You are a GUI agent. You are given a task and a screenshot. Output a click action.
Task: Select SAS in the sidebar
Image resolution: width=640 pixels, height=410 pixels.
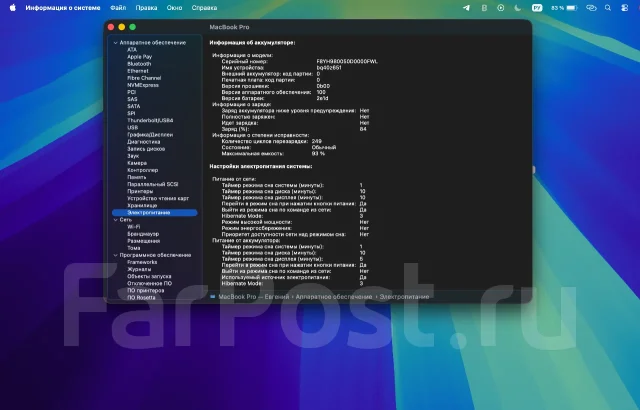click(x=132, y=99)
